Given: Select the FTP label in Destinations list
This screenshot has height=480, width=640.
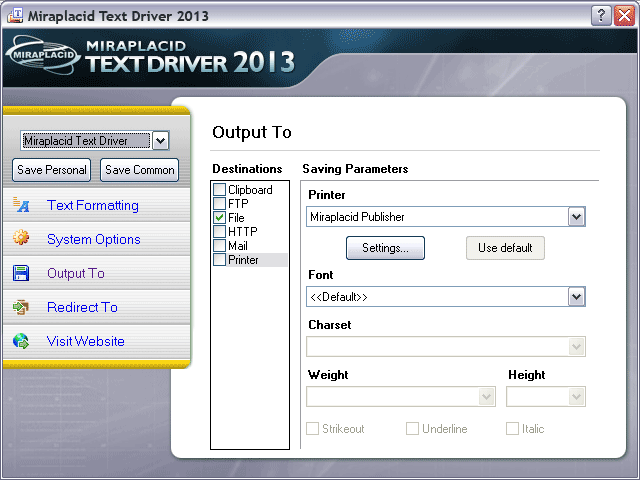Looking at the screenshot, I should (238, 203).
